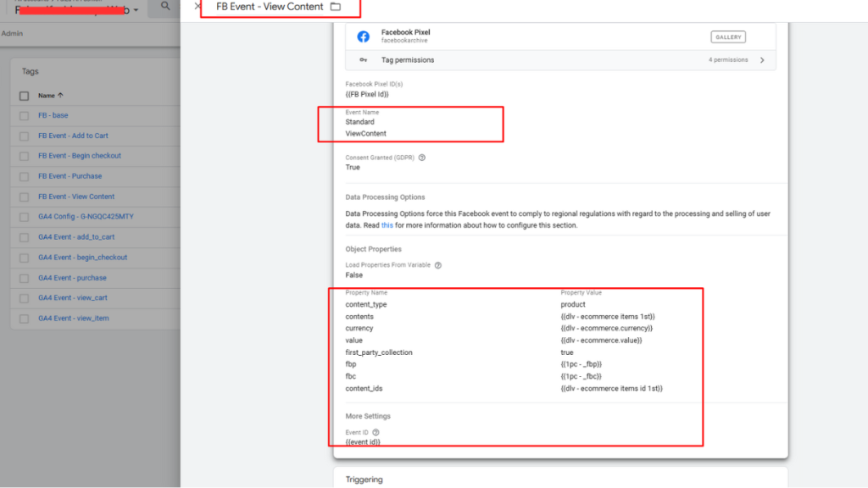Open the GA4 Event - begin_checkout tag
The height and width of the screenshot is (488, 868).
[x=82, y=258]
